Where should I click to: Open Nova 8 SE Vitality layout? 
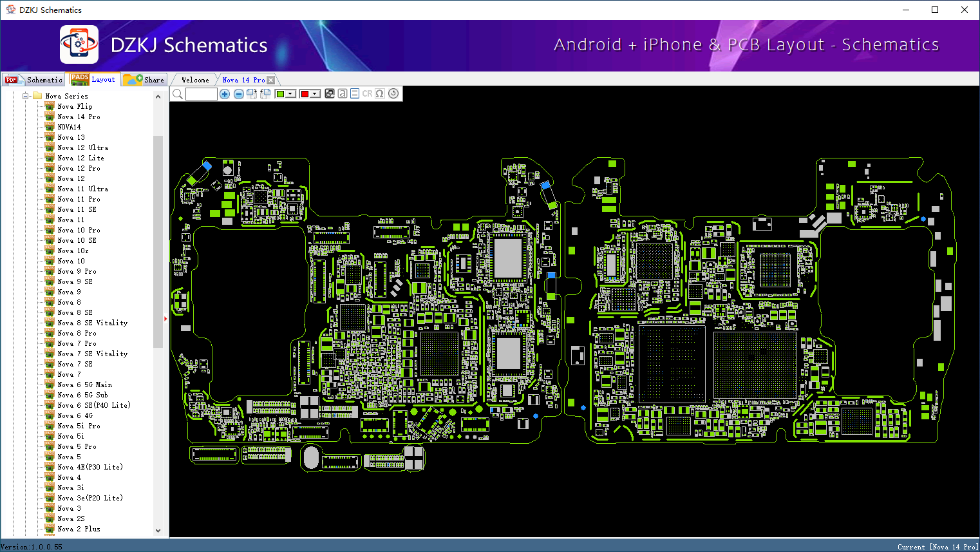pyautogui.click(x=92, y=323)
